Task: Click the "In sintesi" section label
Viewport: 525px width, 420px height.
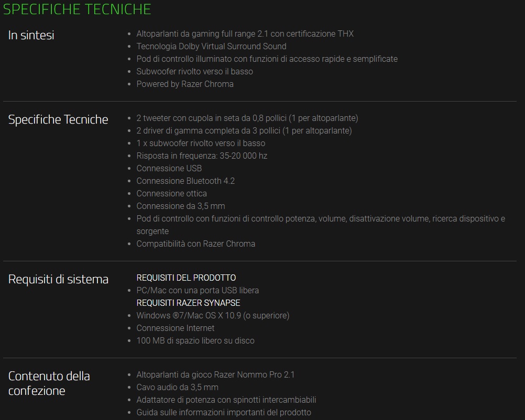Action: pos(31,36)
